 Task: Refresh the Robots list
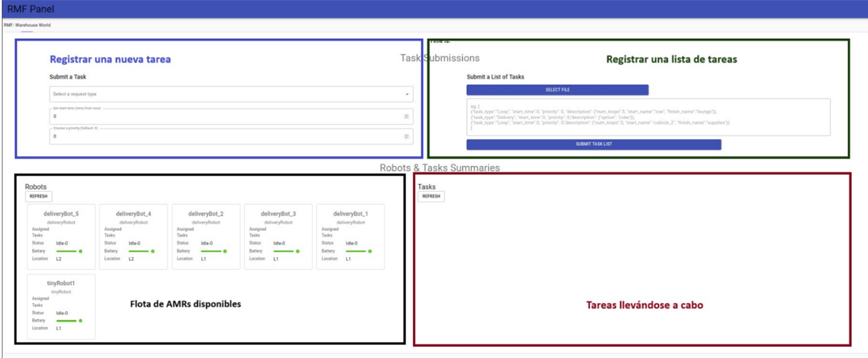tap(39, 196)
